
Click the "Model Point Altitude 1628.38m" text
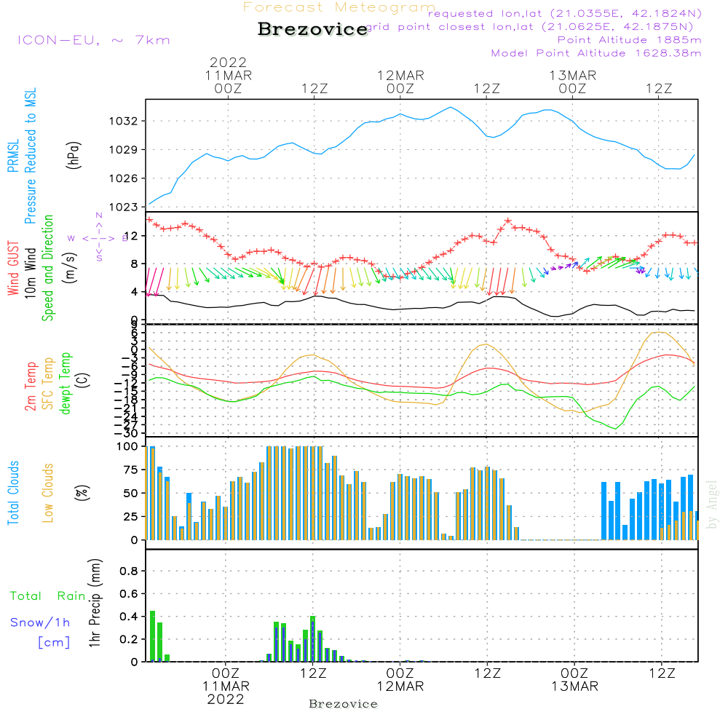[x=596, y=53]
